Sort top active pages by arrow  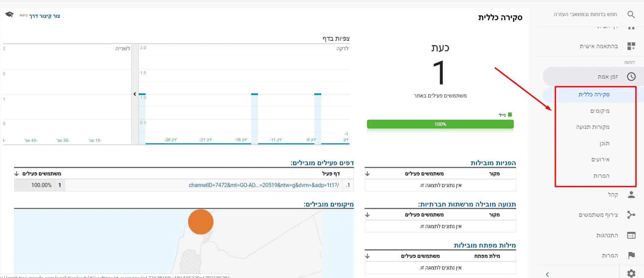point(16,174)
